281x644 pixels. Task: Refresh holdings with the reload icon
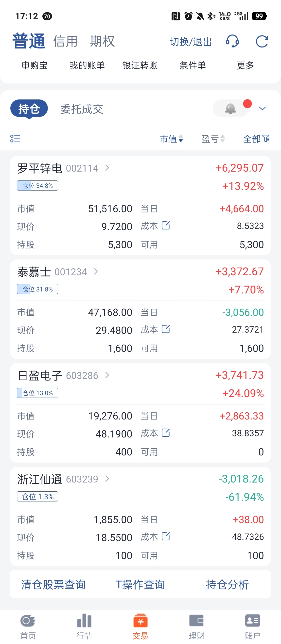click(x=262, y=41)
